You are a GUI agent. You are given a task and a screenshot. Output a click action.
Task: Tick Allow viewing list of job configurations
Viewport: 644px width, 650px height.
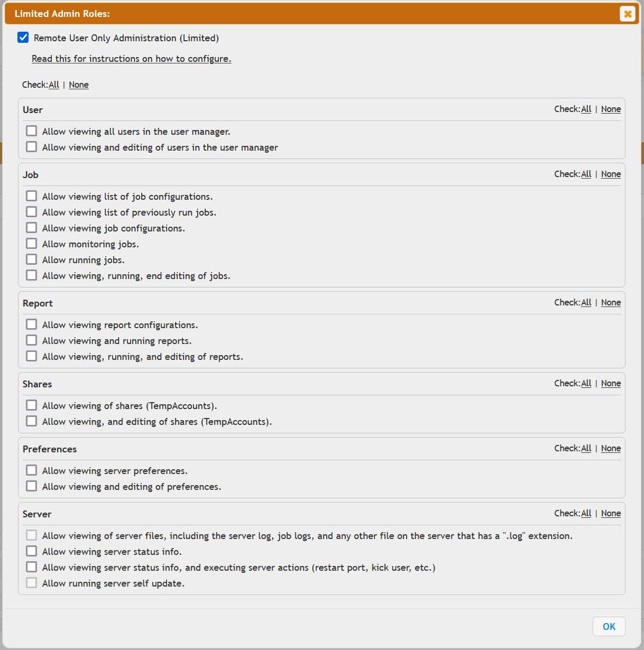point(32,196)
